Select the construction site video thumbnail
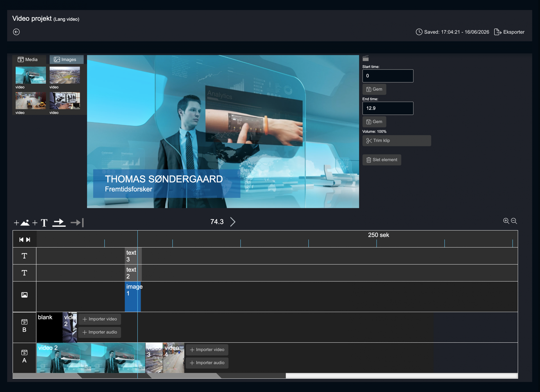540x392 pixels. [31, 101]
